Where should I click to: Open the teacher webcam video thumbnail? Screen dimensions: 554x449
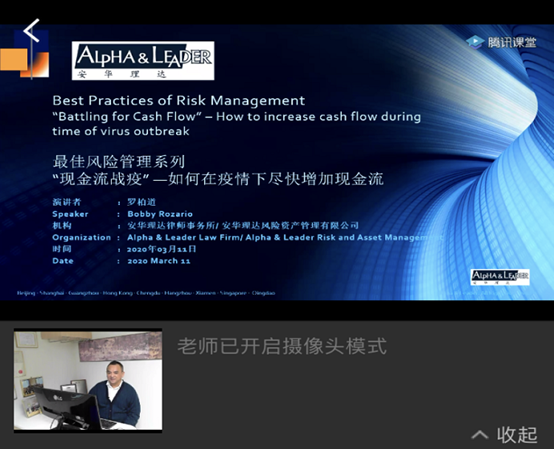coord(88,380)
